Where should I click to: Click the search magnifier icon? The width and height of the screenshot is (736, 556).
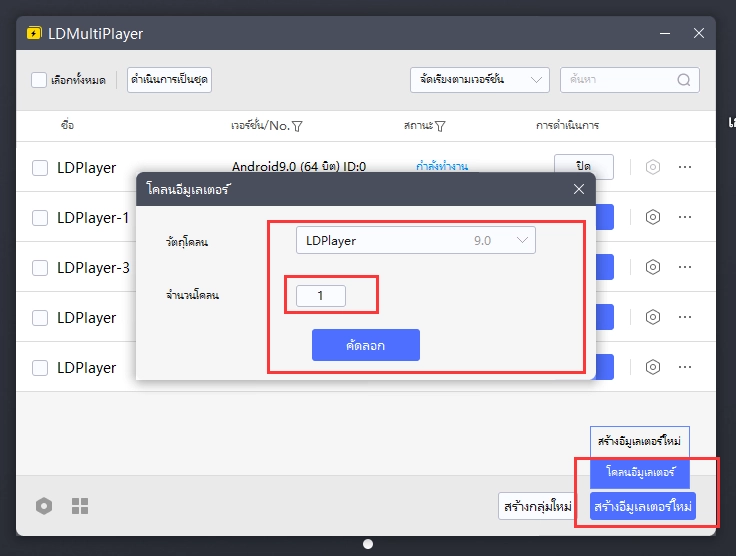click(x=683, y=80)
